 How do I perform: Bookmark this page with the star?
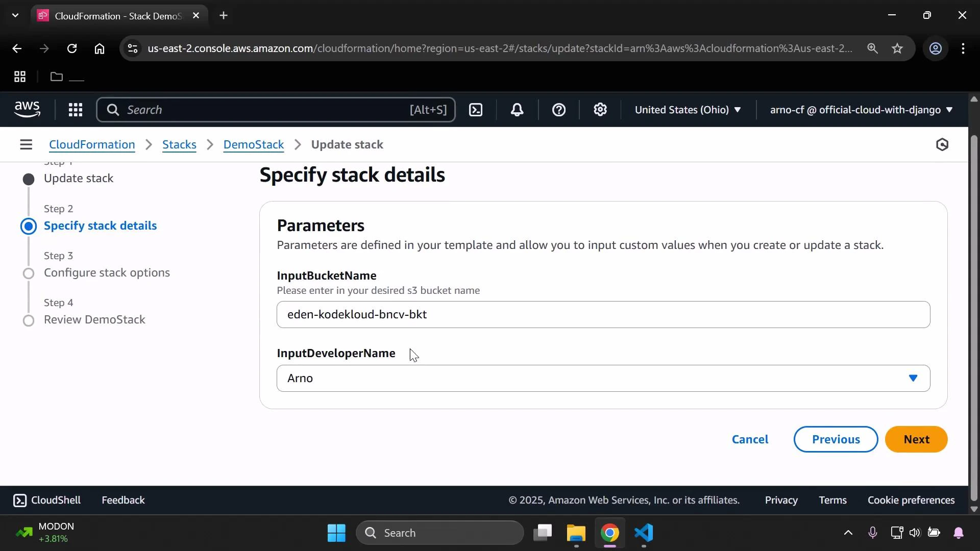click(897, 48)
